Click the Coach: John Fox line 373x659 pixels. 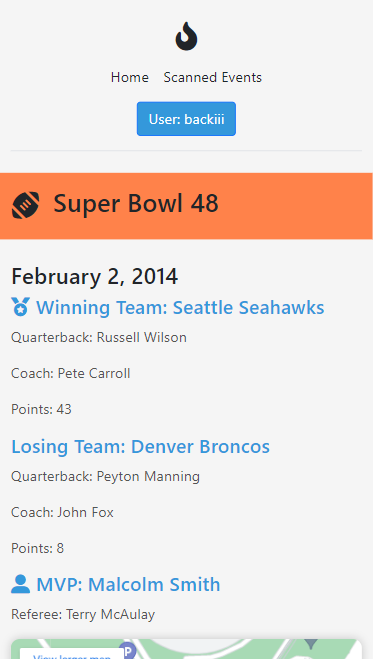point(62,512)
